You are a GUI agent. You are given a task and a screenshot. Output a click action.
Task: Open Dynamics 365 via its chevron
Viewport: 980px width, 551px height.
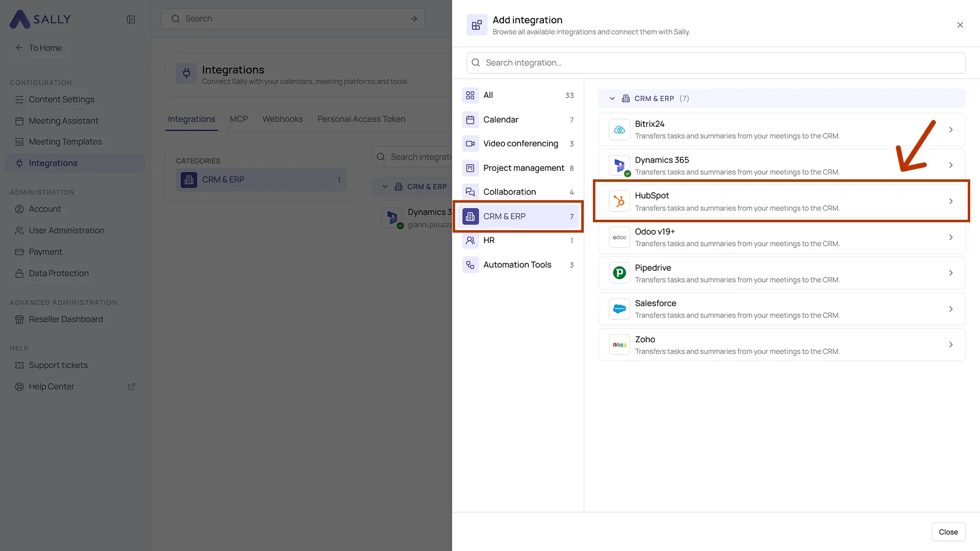951,165
